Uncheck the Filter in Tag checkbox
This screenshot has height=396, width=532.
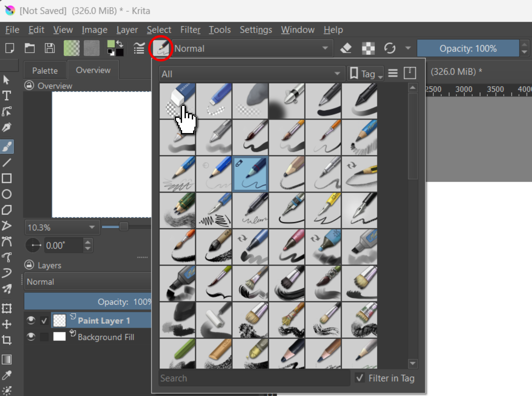point(360,378)
